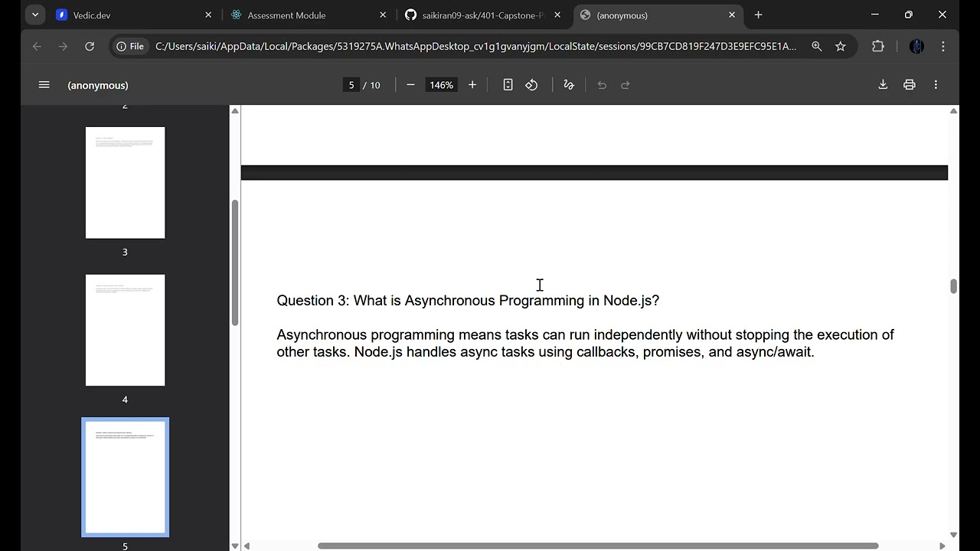This screenshot has height=551, width=980.
Task: Close the Vedic.dev tab
Action: 208,15
